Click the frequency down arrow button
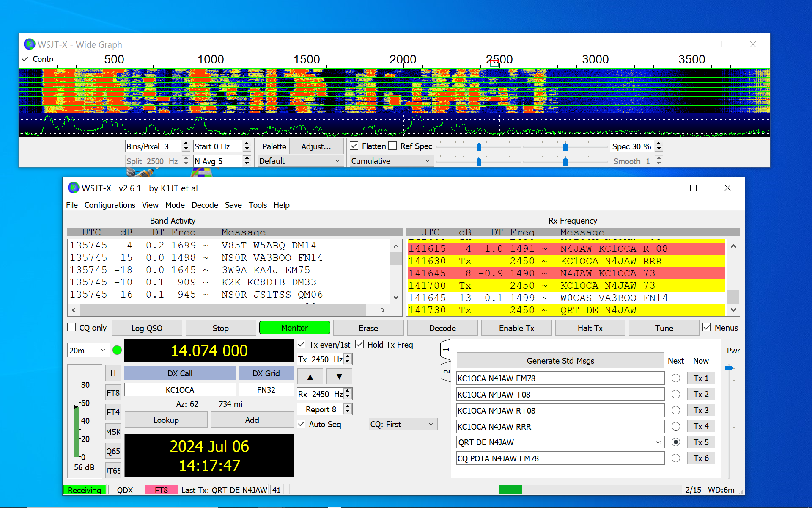Screen dimensions: 812x508 tap(339, 376)
